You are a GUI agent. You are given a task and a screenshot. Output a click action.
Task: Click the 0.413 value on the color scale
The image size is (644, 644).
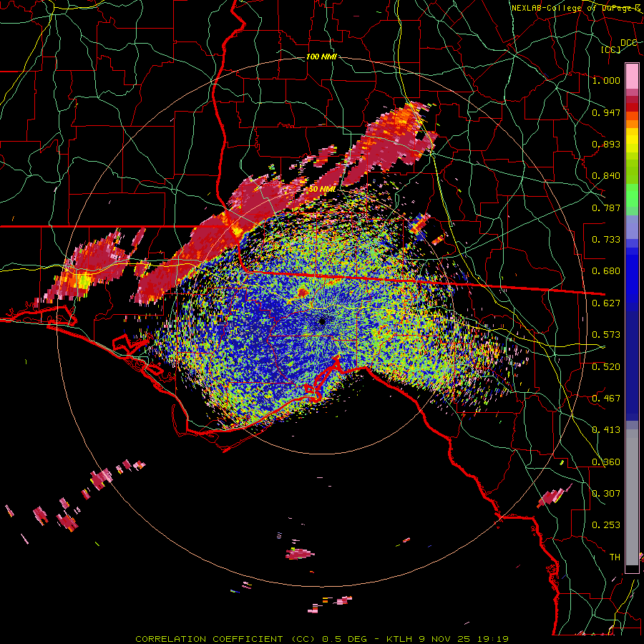coord(606,430)
